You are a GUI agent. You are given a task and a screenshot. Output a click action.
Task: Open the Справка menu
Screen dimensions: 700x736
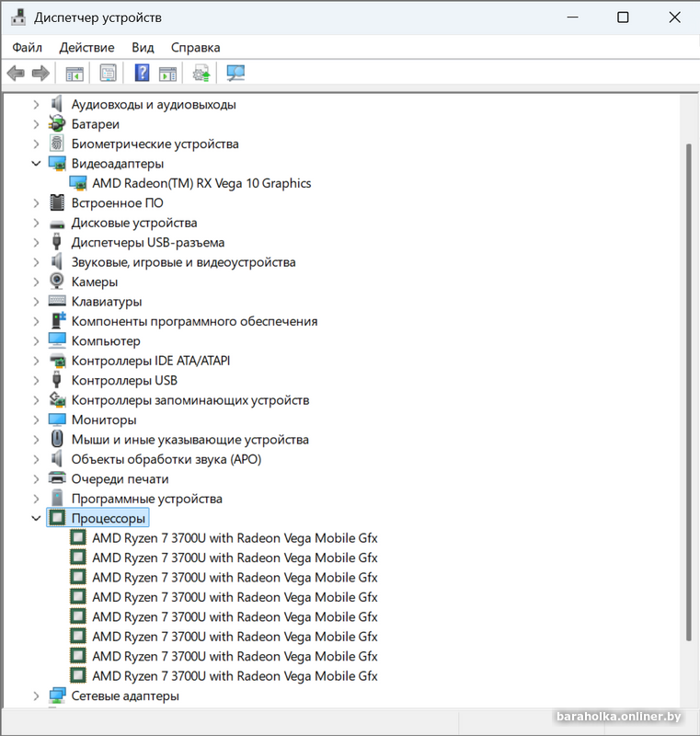point(196,48)
